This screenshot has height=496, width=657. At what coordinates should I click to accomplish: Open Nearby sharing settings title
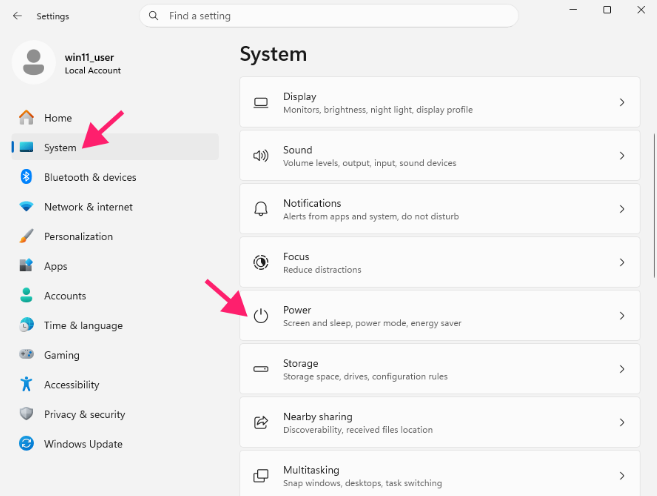coord(318,416)
